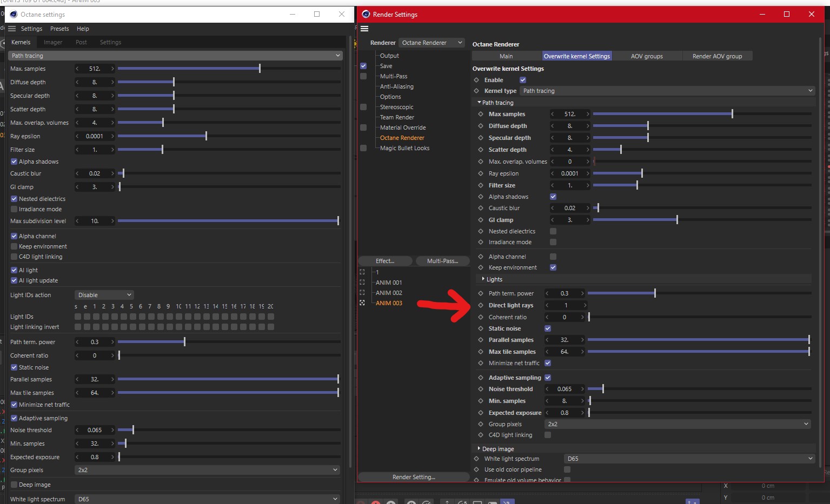Switch to the Imager tab
Screen dimensions: 830x504
(53, 42)
